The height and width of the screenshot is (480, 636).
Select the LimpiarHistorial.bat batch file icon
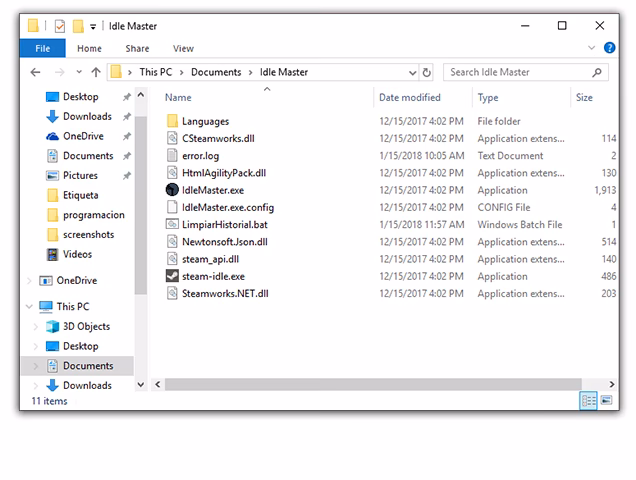(x=172, y=224)
